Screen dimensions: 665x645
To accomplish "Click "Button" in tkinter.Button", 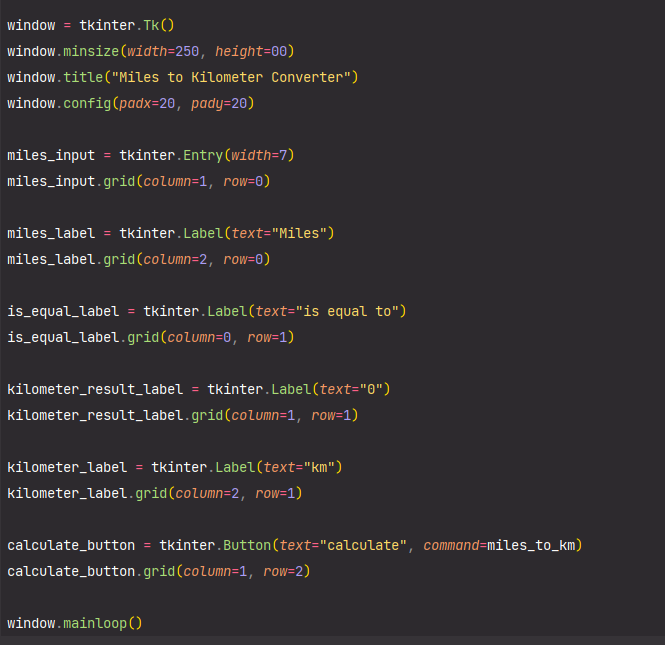I will pyautogui.click(x=247, y=545).
